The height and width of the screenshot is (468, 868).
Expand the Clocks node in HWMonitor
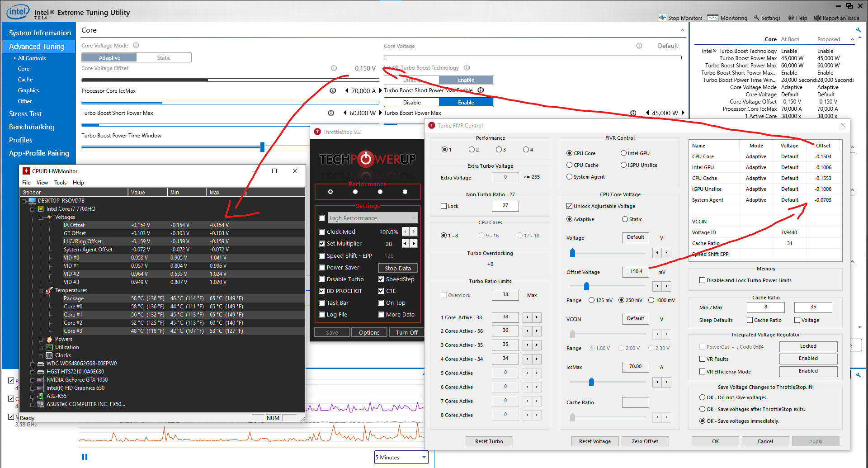tap(41, 355)
